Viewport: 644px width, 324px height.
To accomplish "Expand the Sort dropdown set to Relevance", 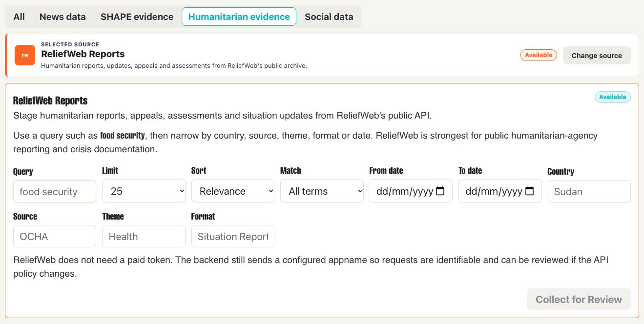I will pos(233,191).
